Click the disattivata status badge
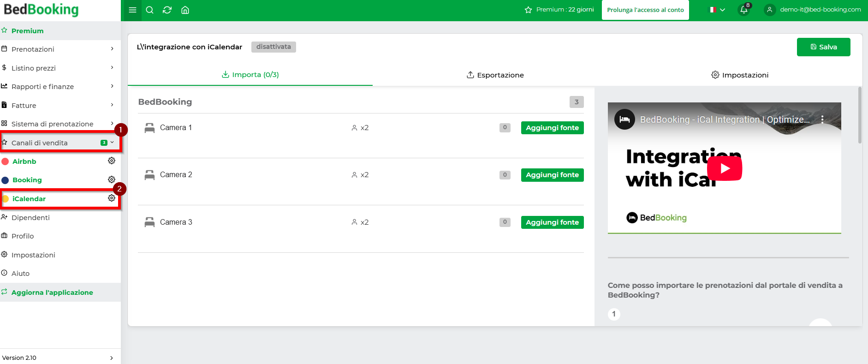The width and height of the screenshot is (868, 364). coord(273,47)
